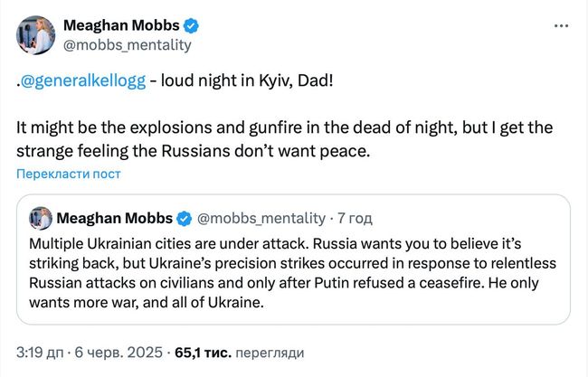Image resolution: width=588 pixels, height=377 pixels.
Task: Click the blue verified badge beside the top name
Action: 191,24
